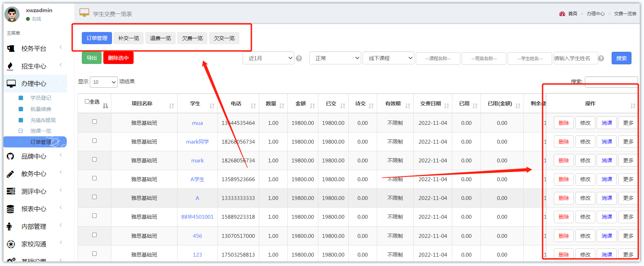
Task: Expand the 教务中心 menu chevron
Action: [x=61, y=172]
